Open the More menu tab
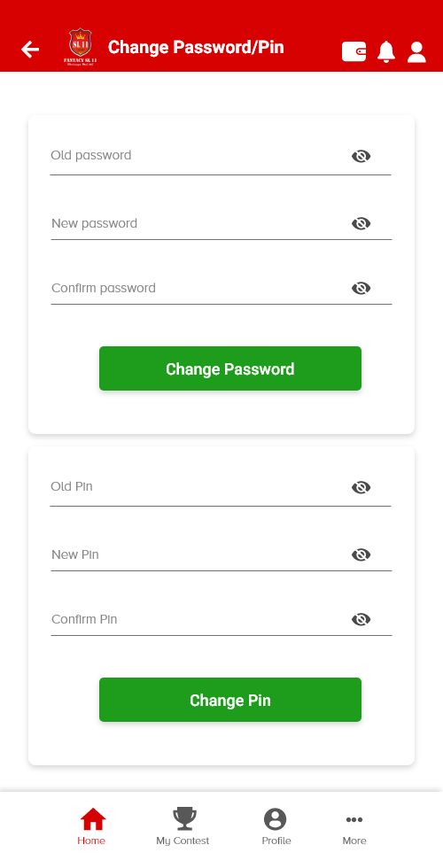The height and width of the screenshot is (868, 443). (354, 826)
